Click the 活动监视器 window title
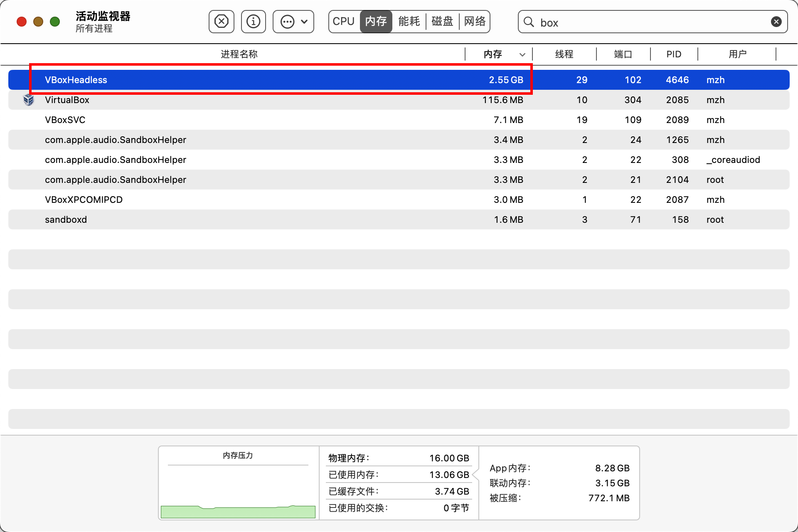 pyautogui.click(x=103, y=16)
